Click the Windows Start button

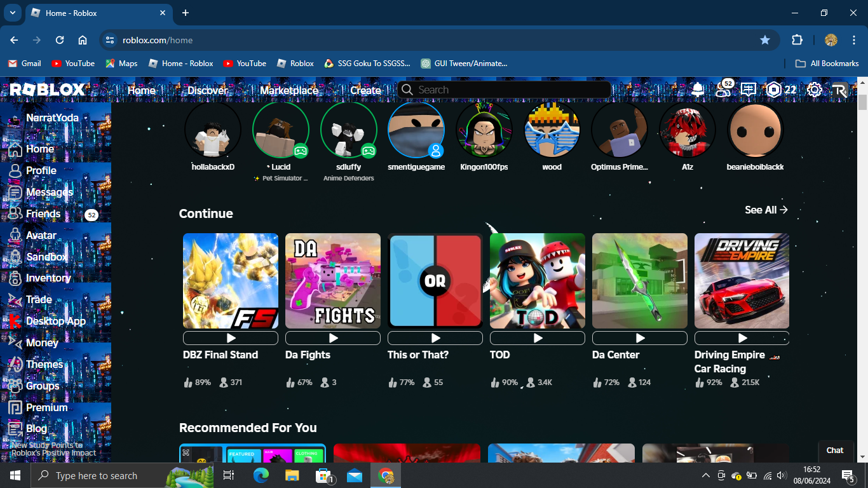coord(15,475)
